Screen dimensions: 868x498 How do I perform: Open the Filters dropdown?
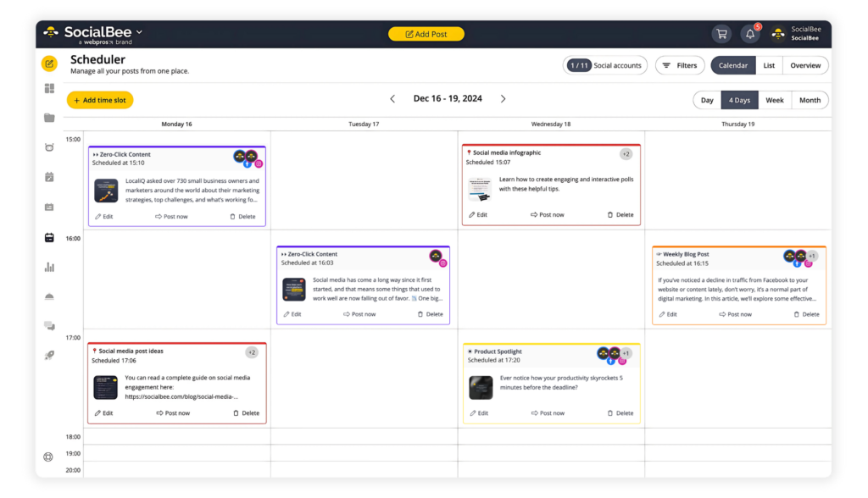coord(679,65)
